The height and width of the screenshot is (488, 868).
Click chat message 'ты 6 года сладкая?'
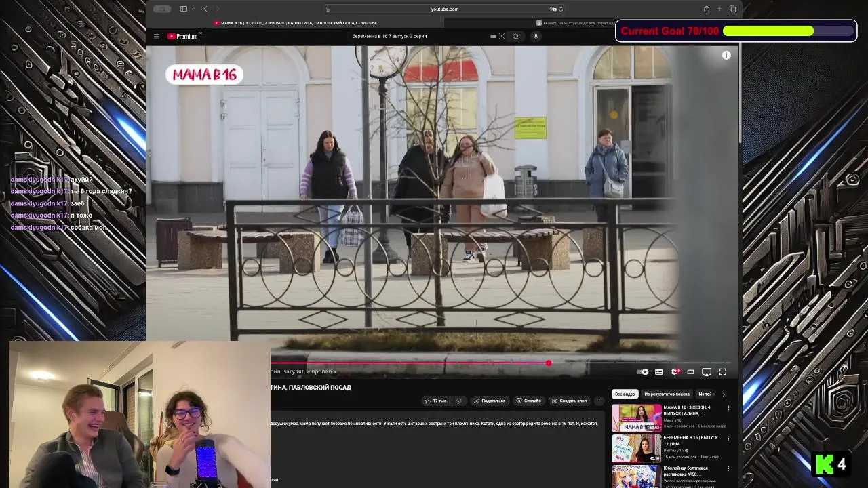tap(101, 192)
